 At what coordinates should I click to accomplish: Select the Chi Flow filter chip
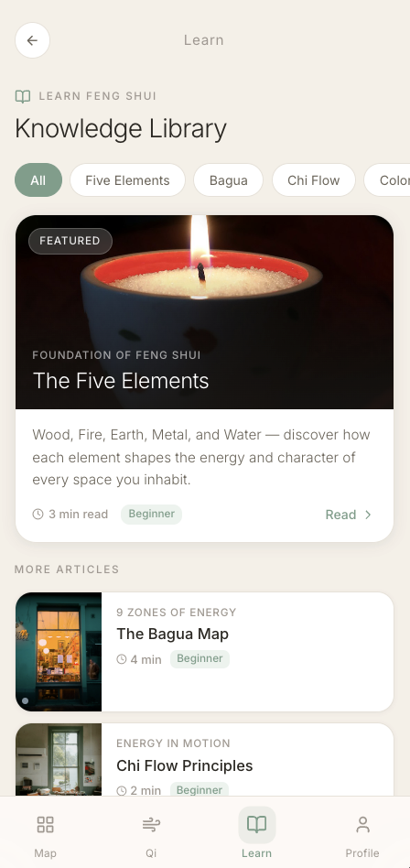click(313, 179)
